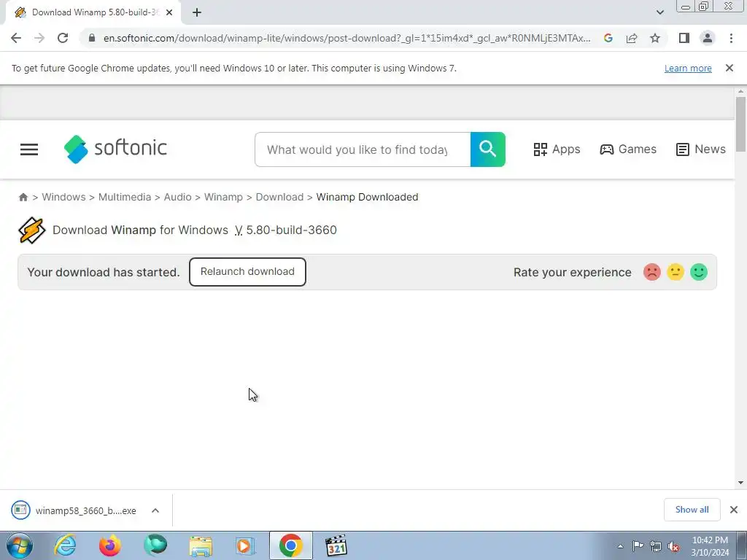
Task: Click the search magnifier button
Action: pos(488,149)
